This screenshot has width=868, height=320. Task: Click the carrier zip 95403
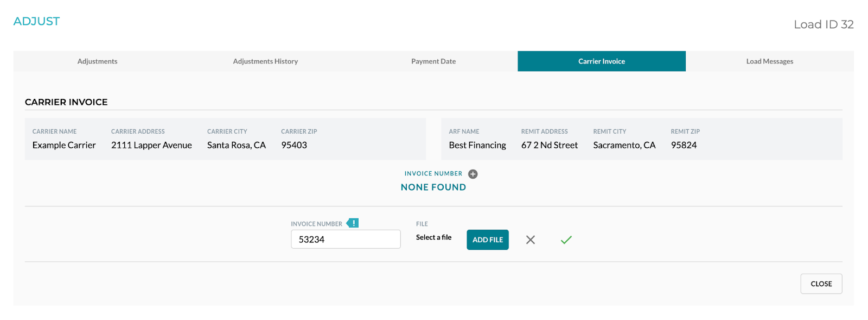point(294,145)
